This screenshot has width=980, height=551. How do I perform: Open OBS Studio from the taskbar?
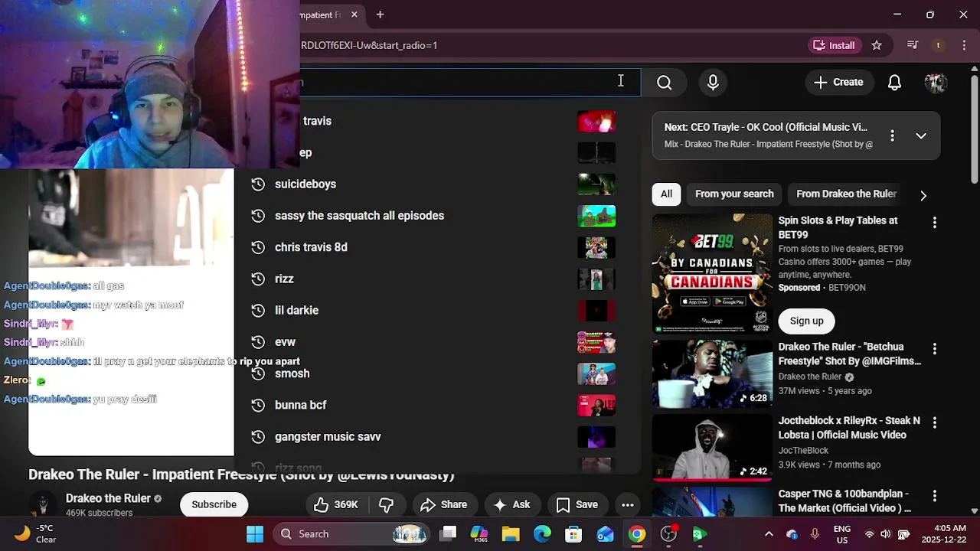click(x=668, y=534)
